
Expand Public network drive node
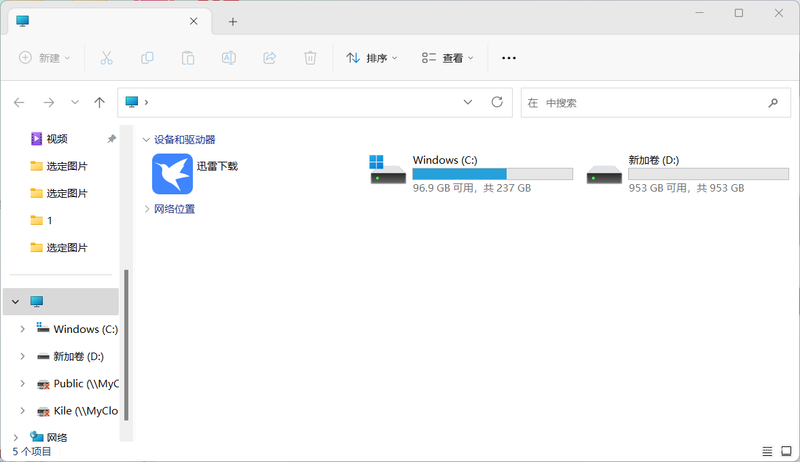[22, 383]
